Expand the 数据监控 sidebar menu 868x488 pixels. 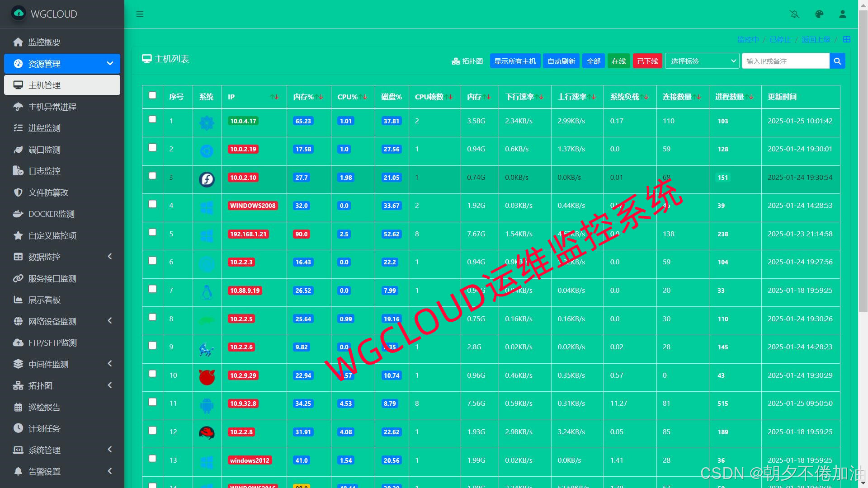[62, 257]
